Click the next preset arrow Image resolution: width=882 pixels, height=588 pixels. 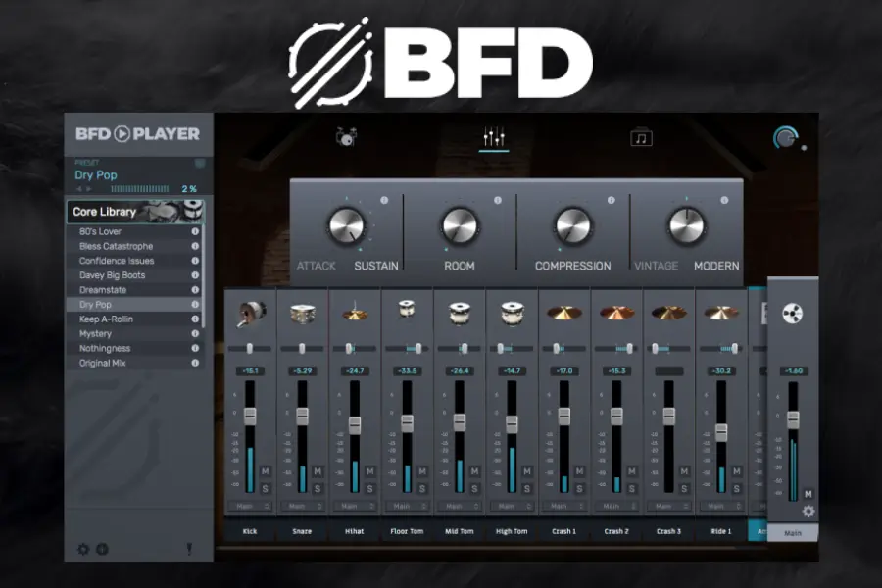(x=88, y=188)
